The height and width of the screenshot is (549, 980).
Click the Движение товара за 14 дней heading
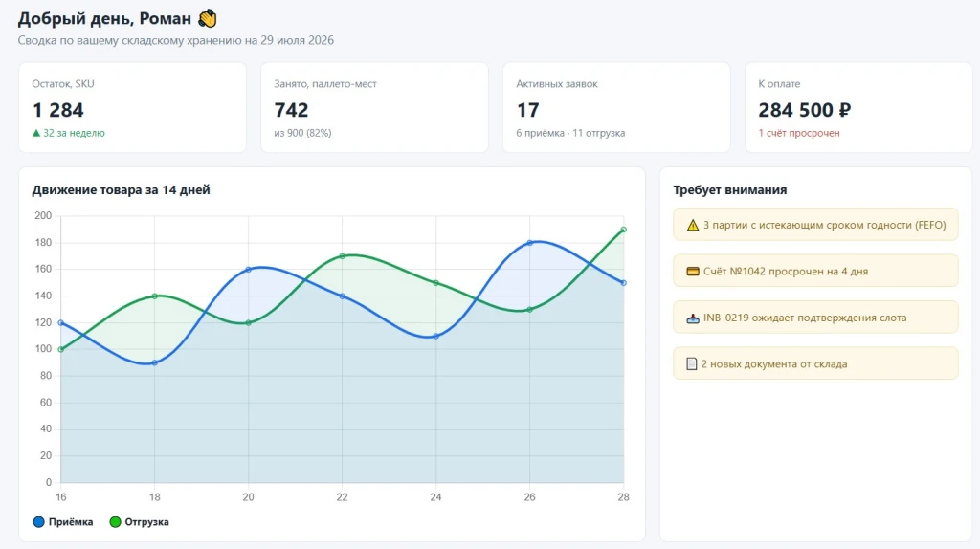(122, 190)
